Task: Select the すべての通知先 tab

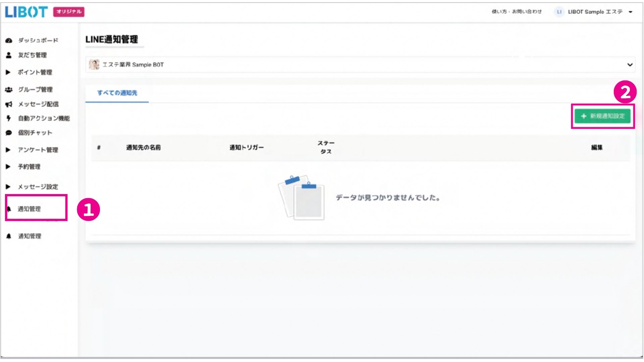Action: (x=117, y=93)
